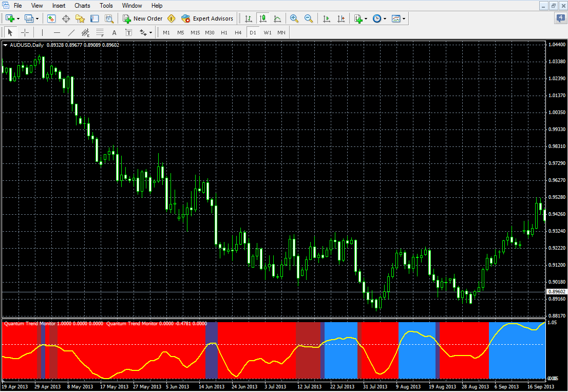
Task: Switch chart to bar chart mode
Action: click(x=249, y=18)
